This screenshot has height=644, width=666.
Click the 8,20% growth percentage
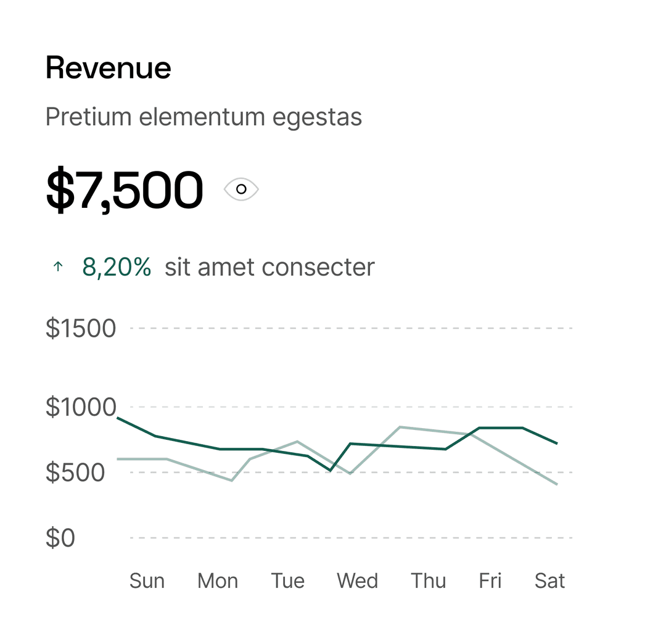pyautogui.click(x=117, y=267)
